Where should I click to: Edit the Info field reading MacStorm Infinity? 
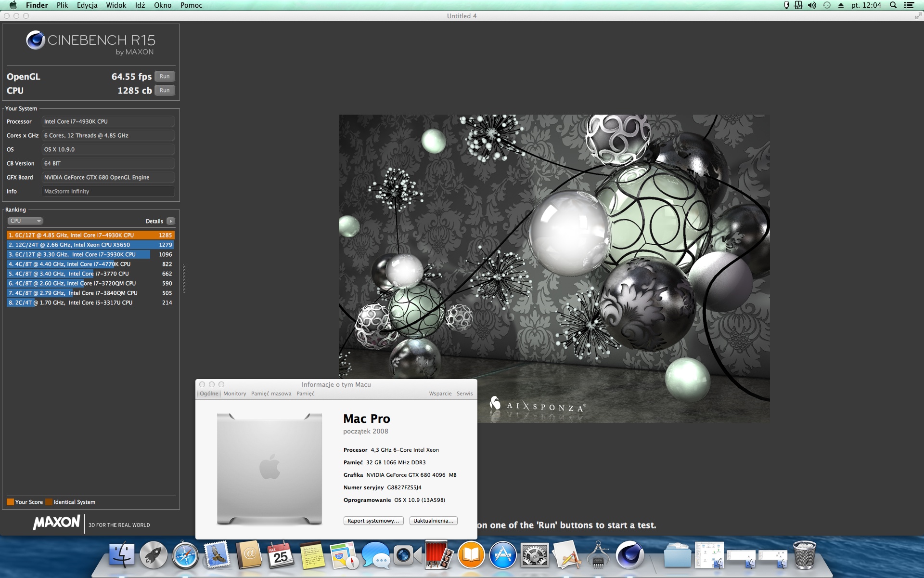click(x=108, y=191)
